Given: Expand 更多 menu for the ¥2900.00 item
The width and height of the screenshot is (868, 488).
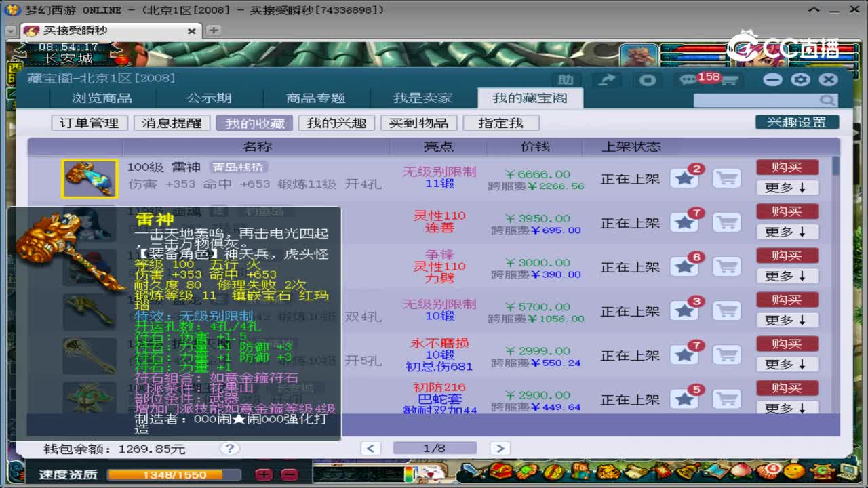Looking at the screenshot, I should coord(787,407).
